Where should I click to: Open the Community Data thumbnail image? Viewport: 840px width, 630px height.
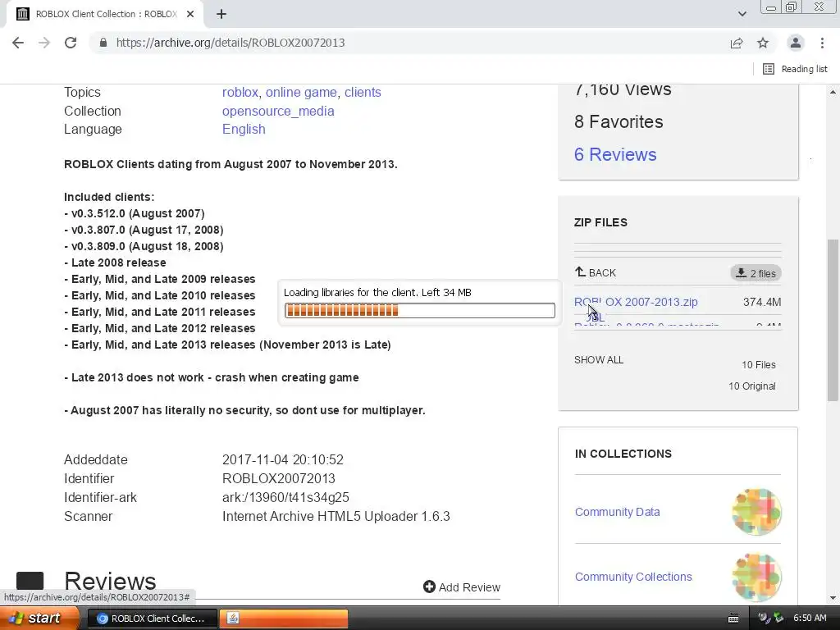(756, 512)
